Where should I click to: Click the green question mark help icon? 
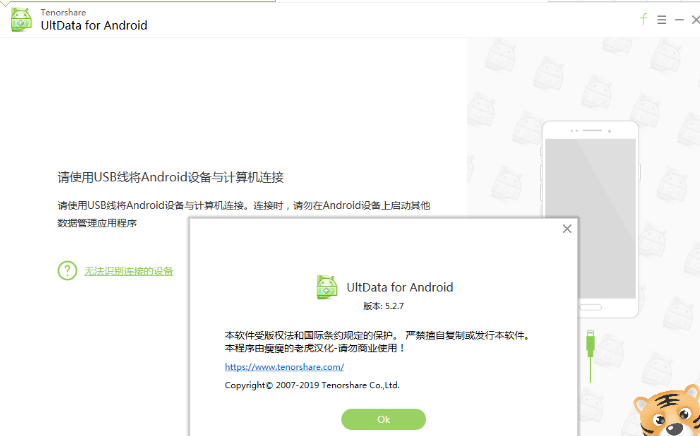coord(67,270)
